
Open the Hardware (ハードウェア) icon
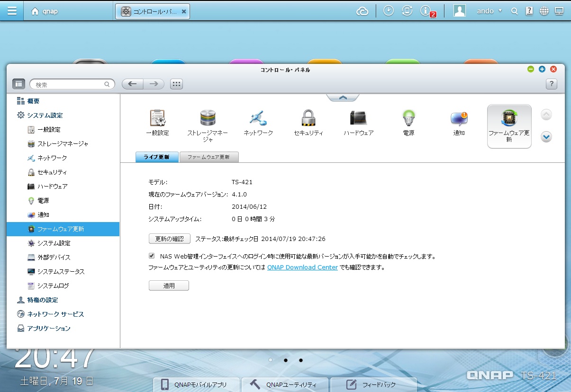tap(358, 118)
